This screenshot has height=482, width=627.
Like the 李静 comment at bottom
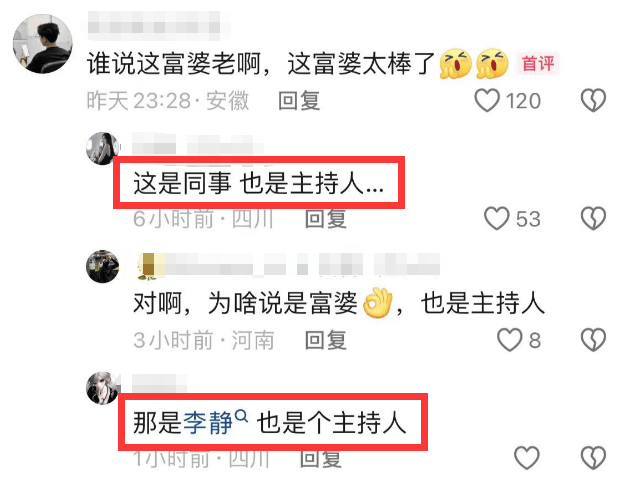pos(527,458)
